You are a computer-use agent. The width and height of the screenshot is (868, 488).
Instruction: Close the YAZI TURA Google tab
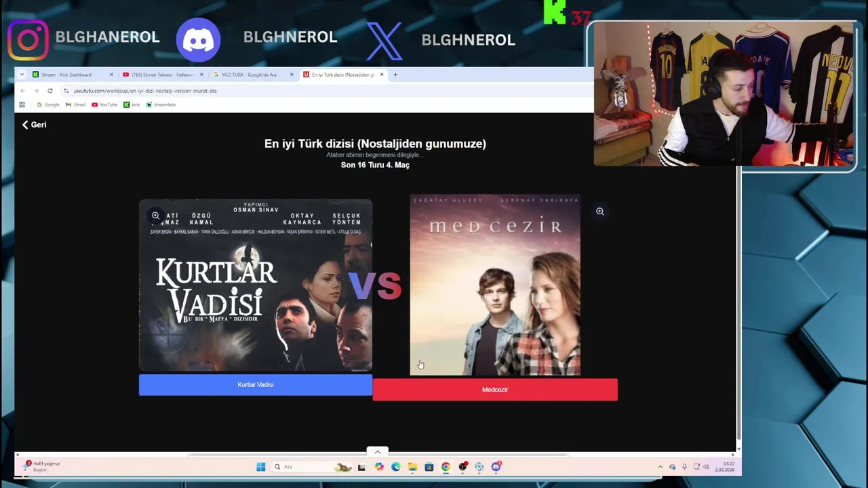tap(292, 75)
